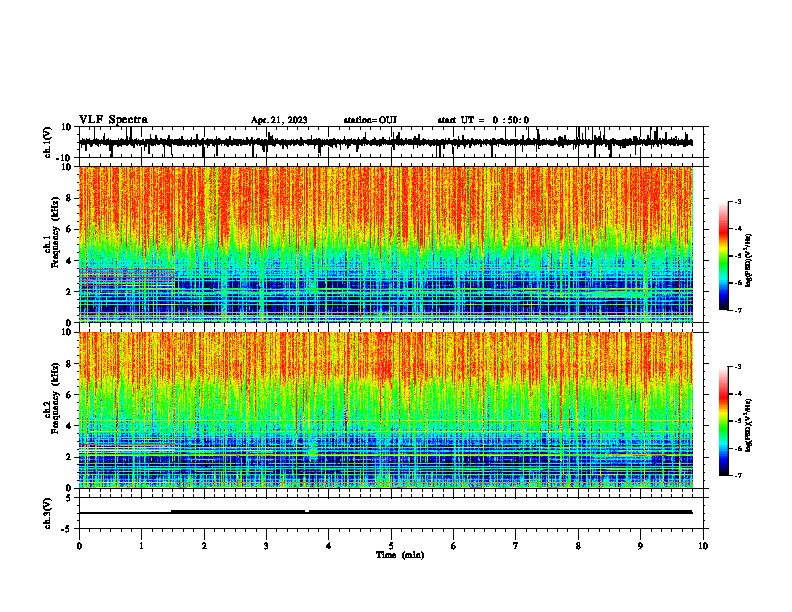The height and width of the screenshot is (612, 792).
Task: Click the 'start UT = 0 : 50: 0' text
Action: pos(483,120)
